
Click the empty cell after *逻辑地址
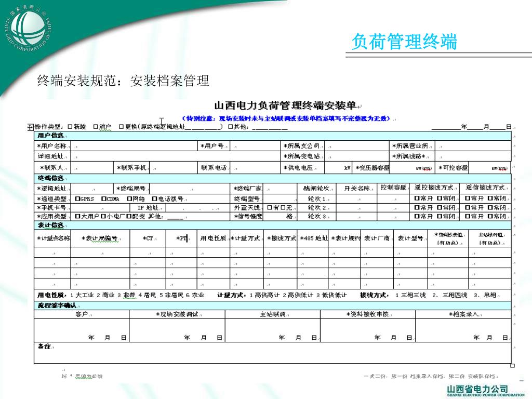[x=91, y=188]
